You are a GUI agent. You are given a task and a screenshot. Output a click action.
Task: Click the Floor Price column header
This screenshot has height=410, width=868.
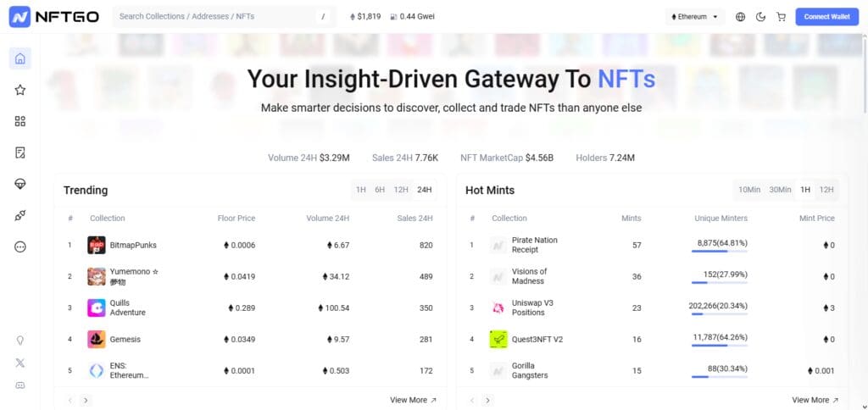pos(236,218)
